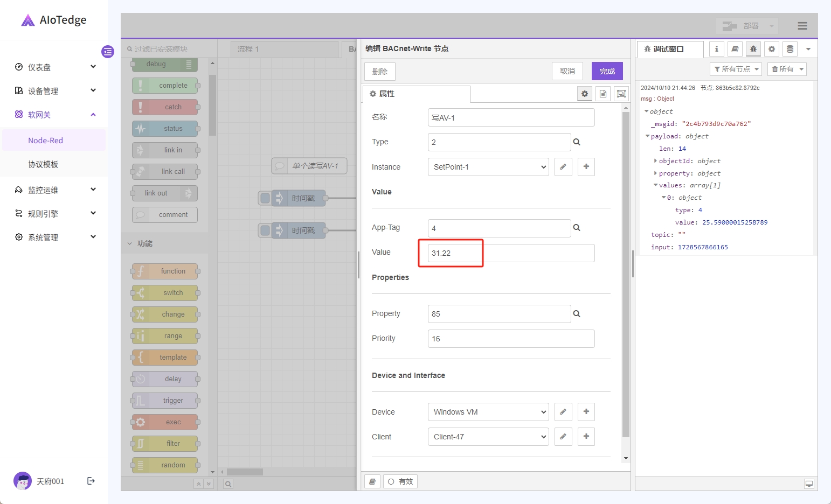Click the info icon in sidebar tabs
831x504 pixels.
coord(716,49)
